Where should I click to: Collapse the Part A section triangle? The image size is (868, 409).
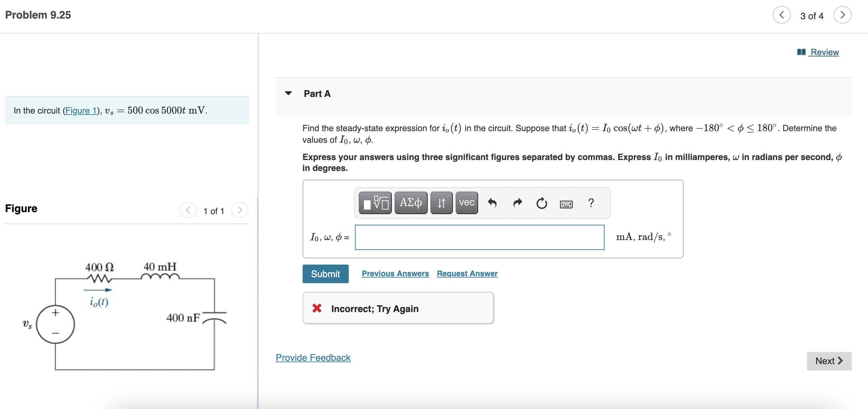(x=288, y=93)
